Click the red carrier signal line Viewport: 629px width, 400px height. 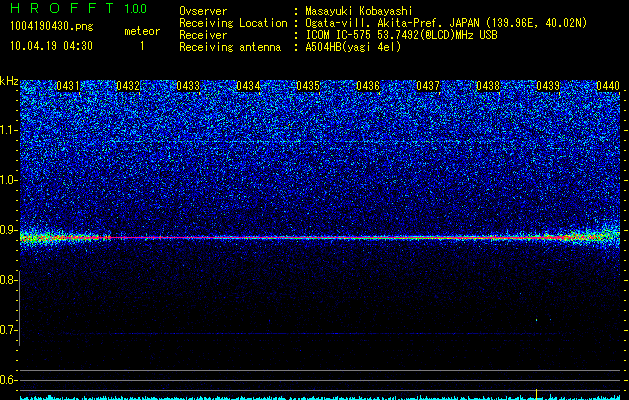[x=320, y=238]
